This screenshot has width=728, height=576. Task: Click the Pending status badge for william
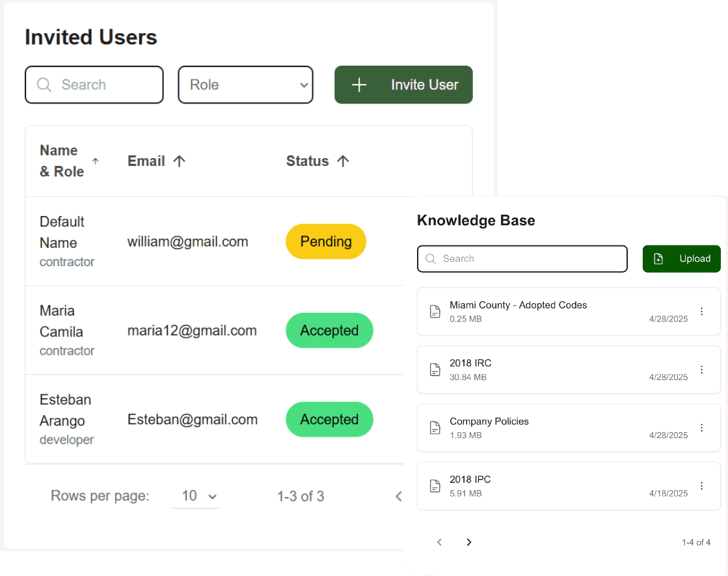[326, 241]
